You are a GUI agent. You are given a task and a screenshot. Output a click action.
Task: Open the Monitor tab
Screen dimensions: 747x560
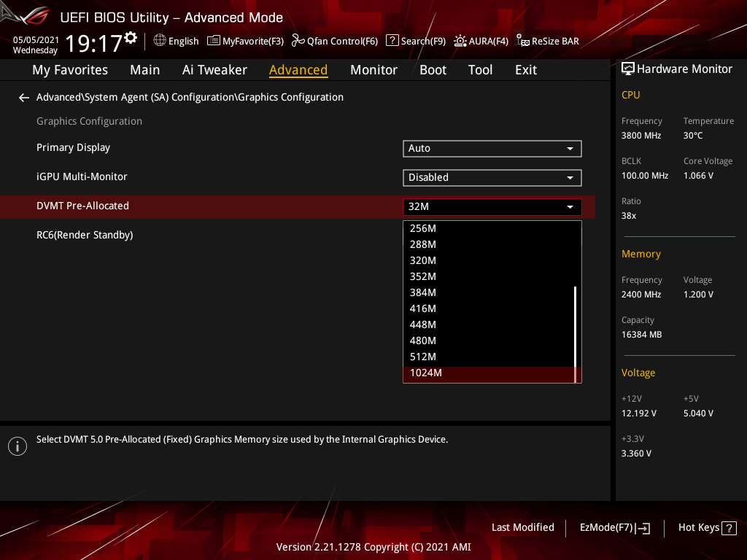pyautogui.click(x=373, y=70)
